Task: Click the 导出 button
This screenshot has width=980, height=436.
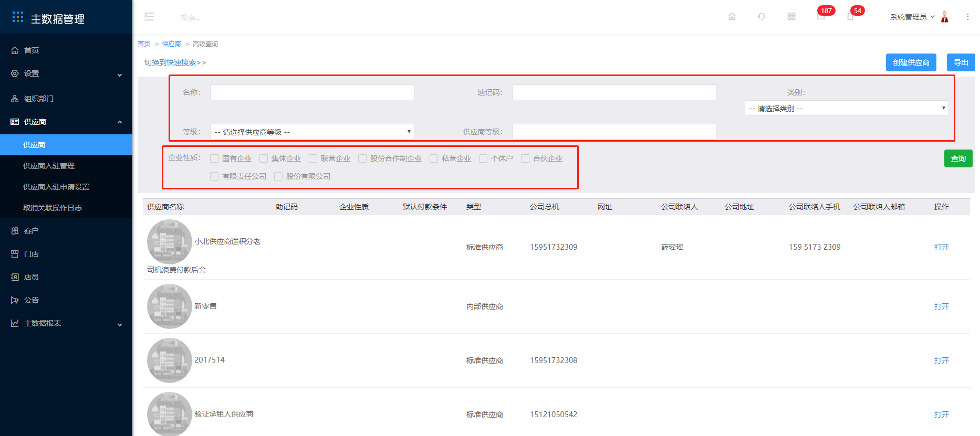Action: 961,62
